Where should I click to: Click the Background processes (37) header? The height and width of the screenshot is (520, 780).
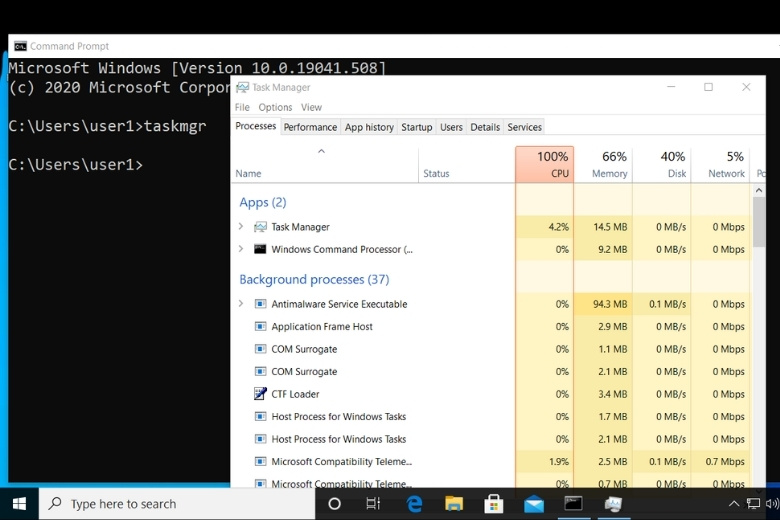(314, 280)
